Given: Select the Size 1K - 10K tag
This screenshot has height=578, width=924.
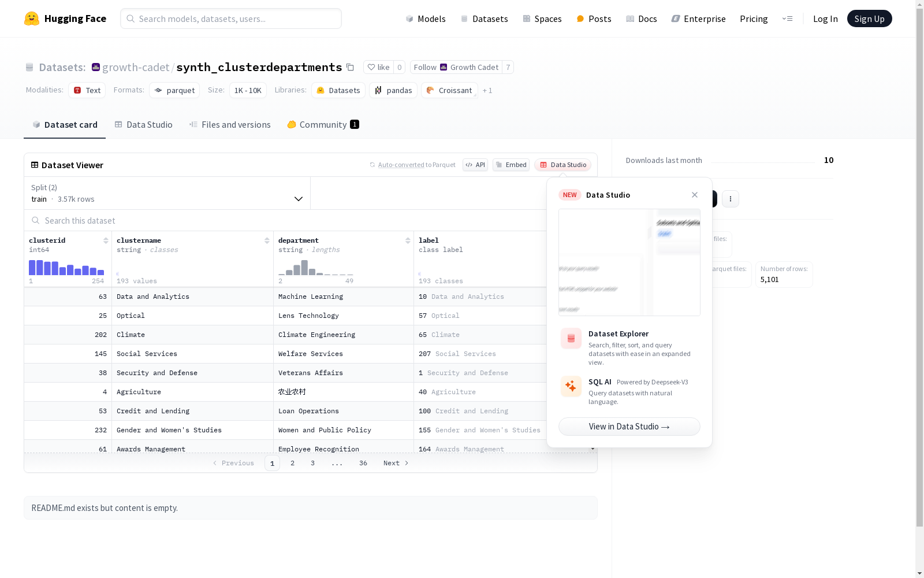Looking at the screenshot, I should (248, 90).
